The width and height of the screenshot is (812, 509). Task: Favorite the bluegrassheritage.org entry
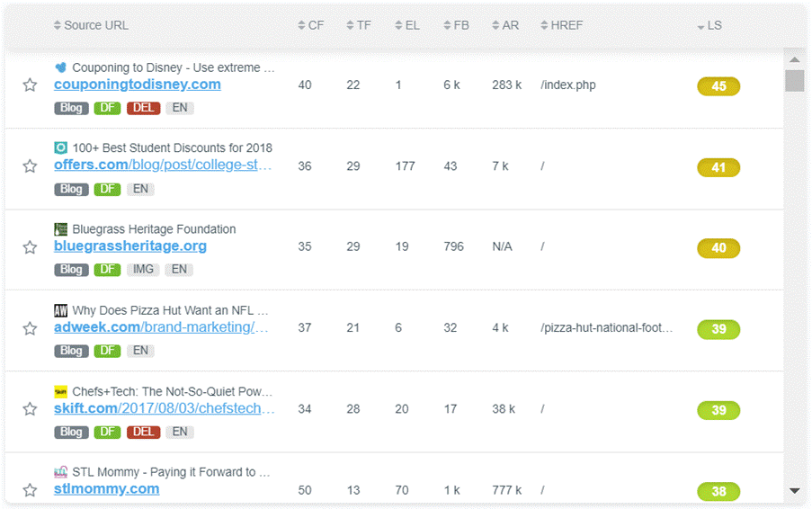point(30,247)
